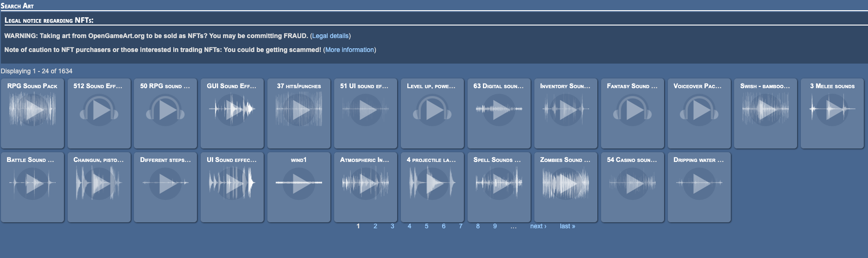Play the 37 hits/punches preview
The width and height of the screenshot is (868, 258).
pos(299,110)
